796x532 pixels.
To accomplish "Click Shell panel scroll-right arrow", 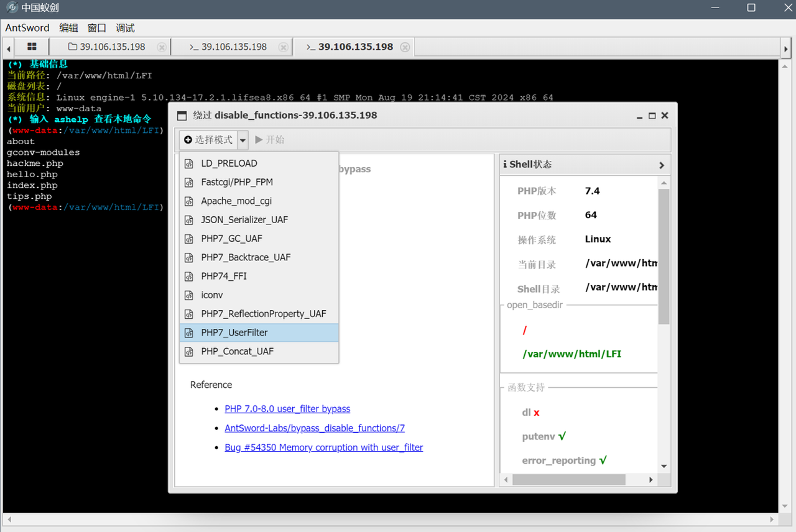I will coord(651,480).
